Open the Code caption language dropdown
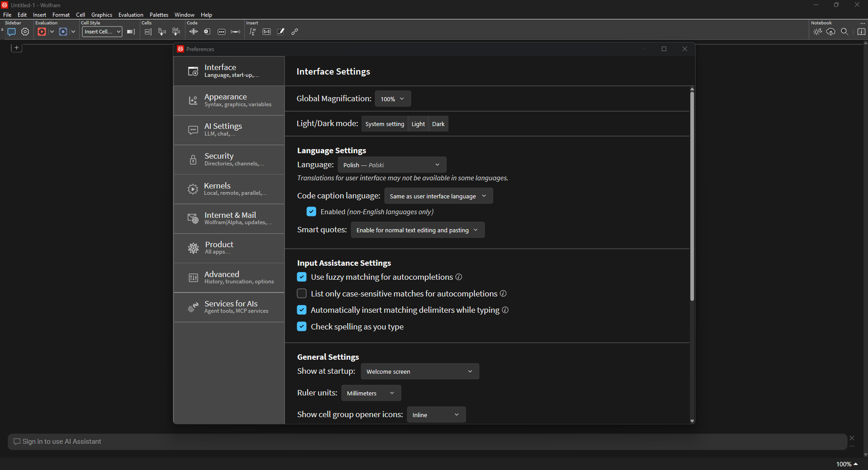 point(438,196)
